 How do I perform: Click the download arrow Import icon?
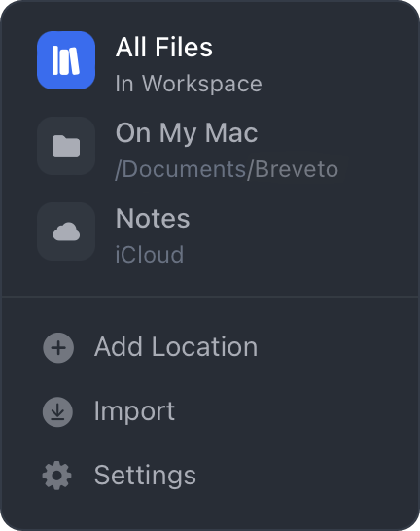[57, 411]
